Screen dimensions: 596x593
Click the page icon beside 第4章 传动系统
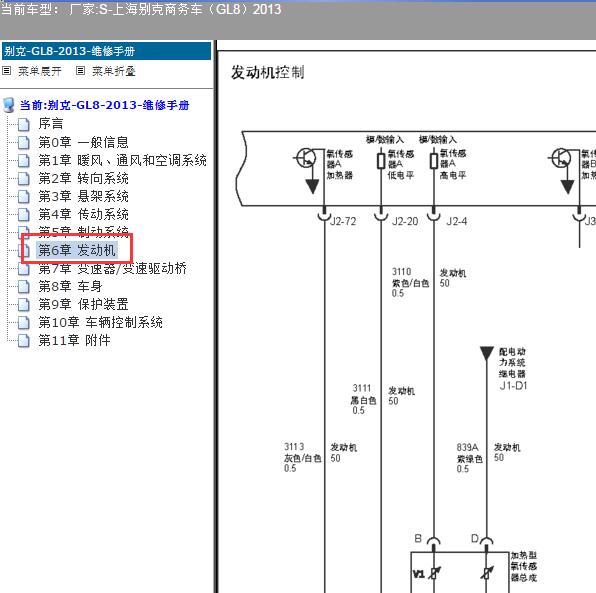(24, 215)
